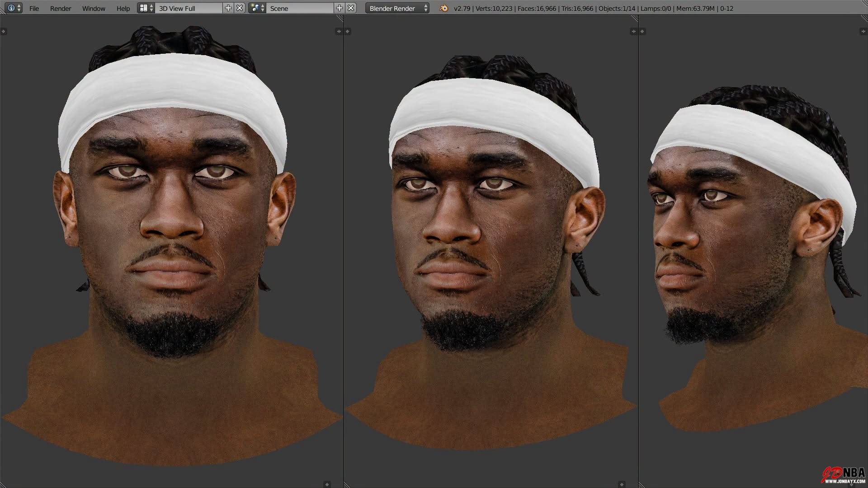Open the Window menu
The height and width of the screenshot is (488, 868).
94,9
